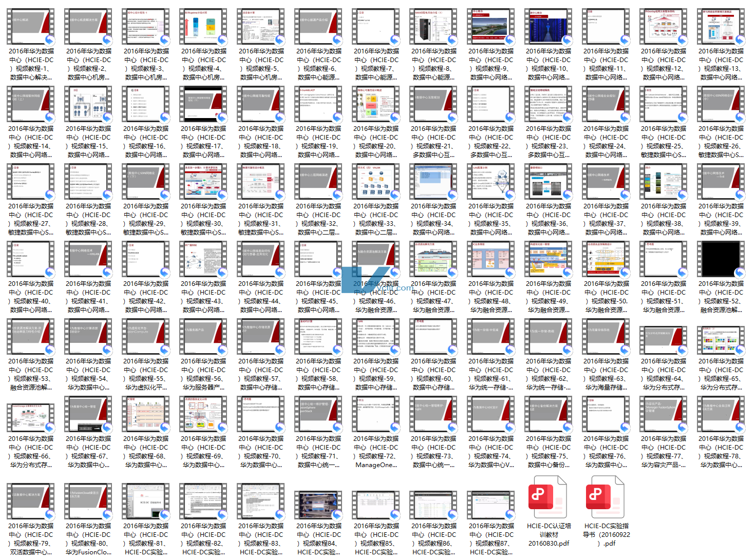Click file name '视频教程-32、数据中心二层...'
756x560 pixels.
(x=318, y=219)
